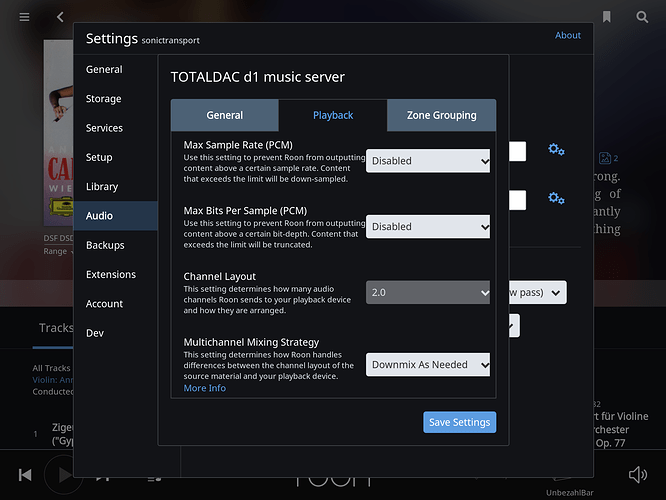The height and width of the screenshot is (500, 666).
Task: Open bookmarks via the bookmark icon
Action: point(607,17)
